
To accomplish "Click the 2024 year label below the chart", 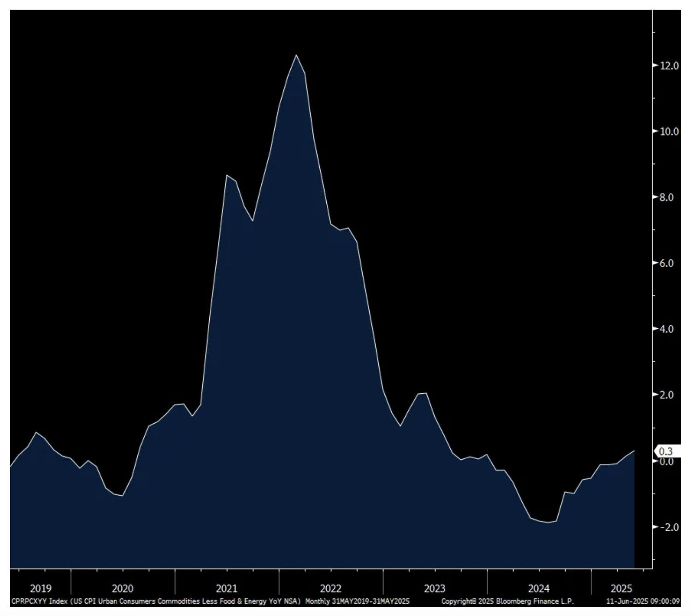I will point(539,588).
